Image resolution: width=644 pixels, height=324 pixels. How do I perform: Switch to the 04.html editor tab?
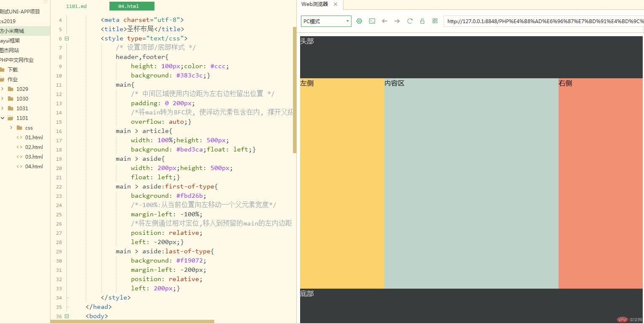132,6
